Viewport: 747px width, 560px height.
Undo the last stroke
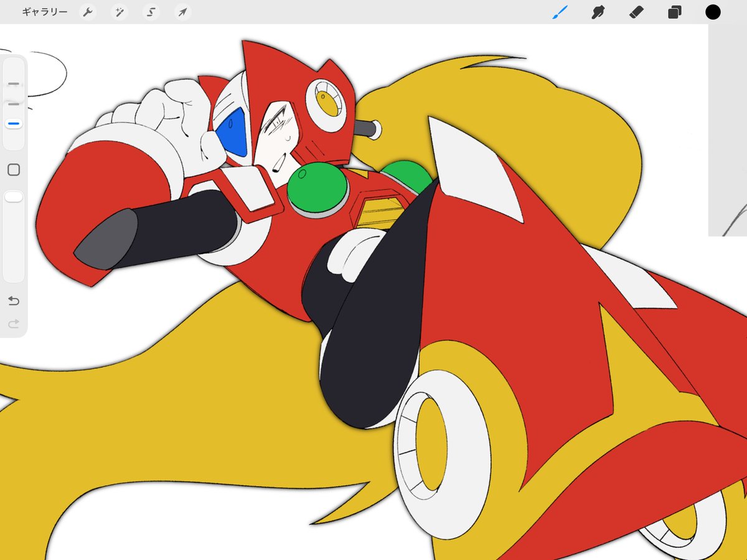tap(14, 301)
